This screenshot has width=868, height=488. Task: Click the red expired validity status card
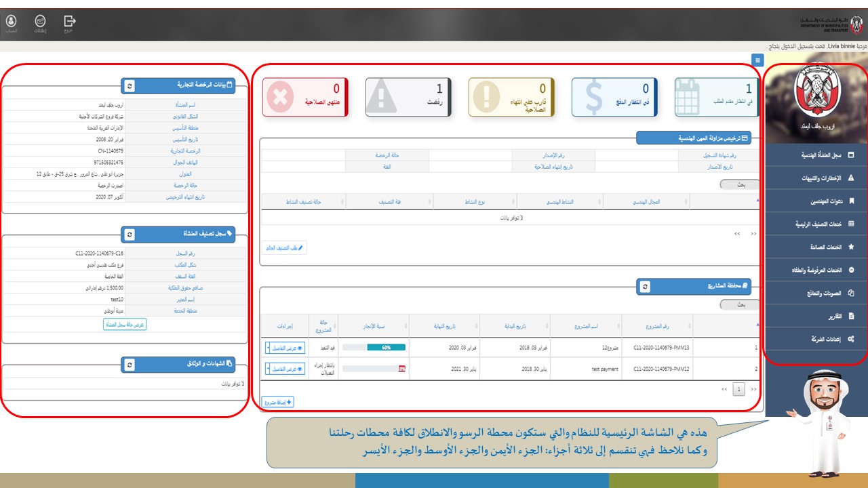(305, 97)
